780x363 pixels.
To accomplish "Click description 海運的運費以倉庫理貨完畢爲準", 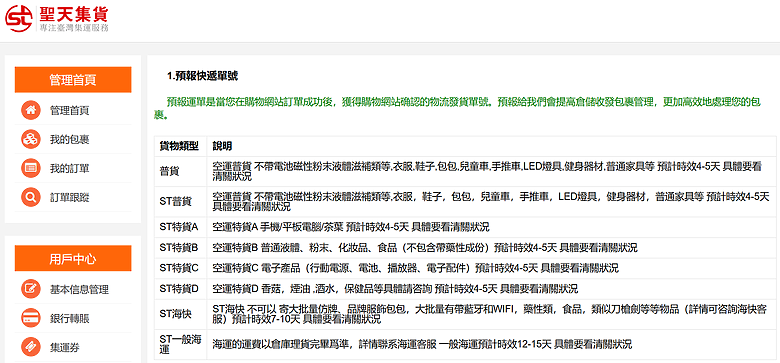I will point(422,344).
